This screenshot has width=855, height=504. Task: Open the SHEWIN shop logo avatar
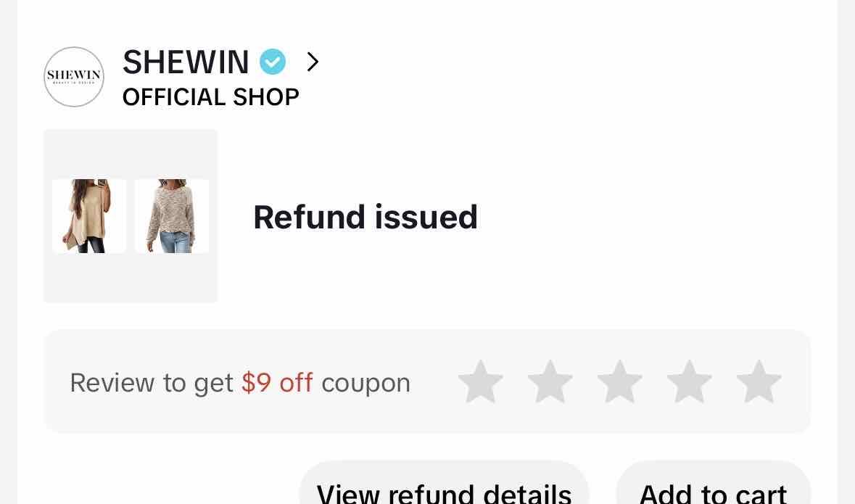74,77
